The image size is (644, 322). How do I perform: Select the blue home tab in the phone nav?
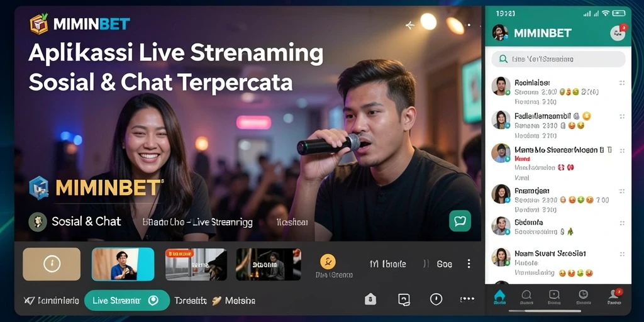tap(499, 297)
